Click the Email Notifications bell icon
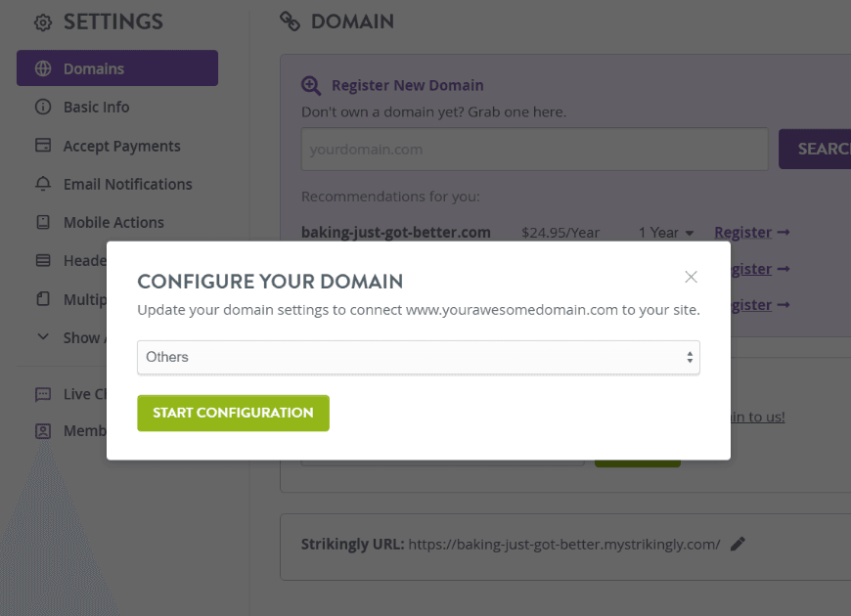The height and width of the screenshot is (616, 851). pyautogui.click(x=43, y=184)
